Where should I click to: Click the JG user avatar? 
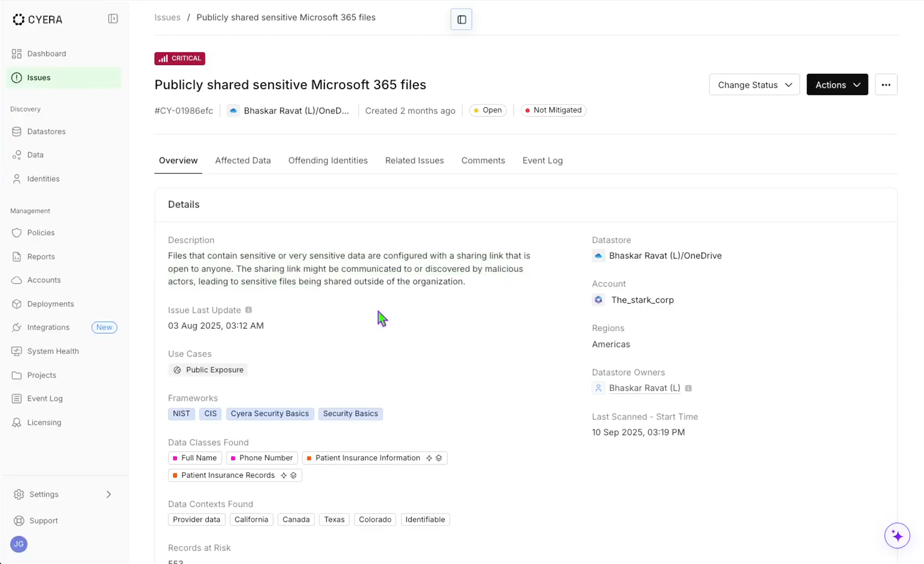pyautogui.click(x=19, y=544)
